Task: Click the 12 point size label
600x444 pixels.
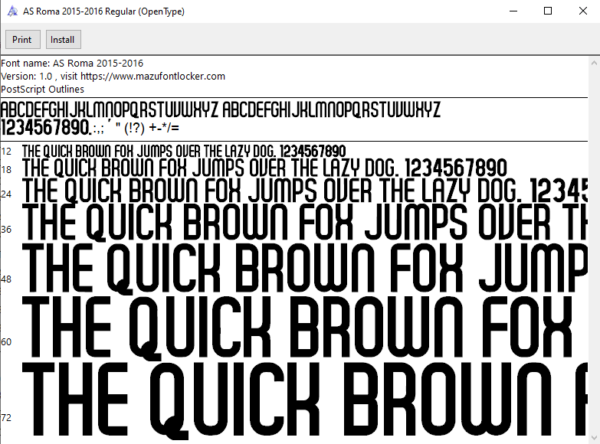Action: [7, 152]
